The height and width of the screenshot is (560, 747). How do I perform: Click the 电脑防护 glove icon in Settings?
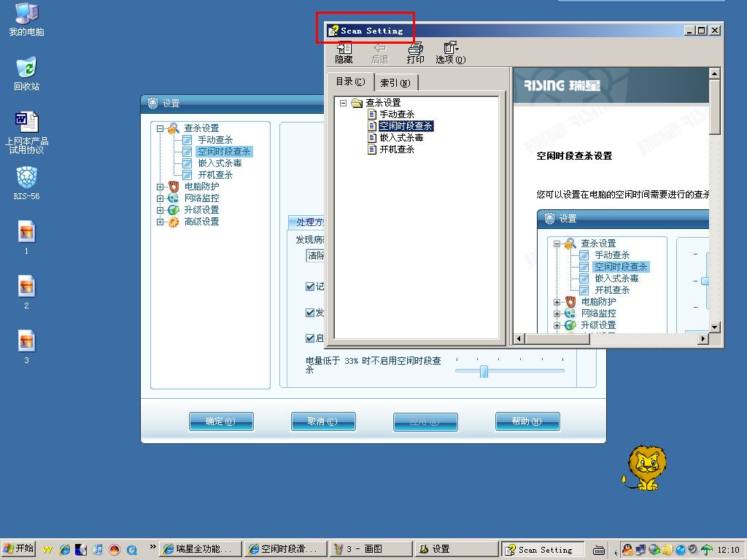tap(174, 187)
